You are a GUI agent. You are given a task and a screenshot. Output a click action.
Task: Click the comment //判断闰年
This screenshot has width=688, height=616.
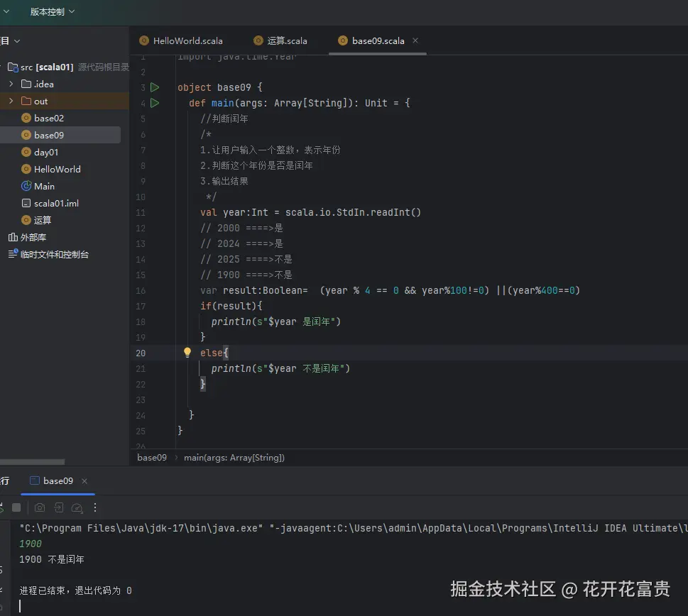pyautogui.click(x=224, y=119)
